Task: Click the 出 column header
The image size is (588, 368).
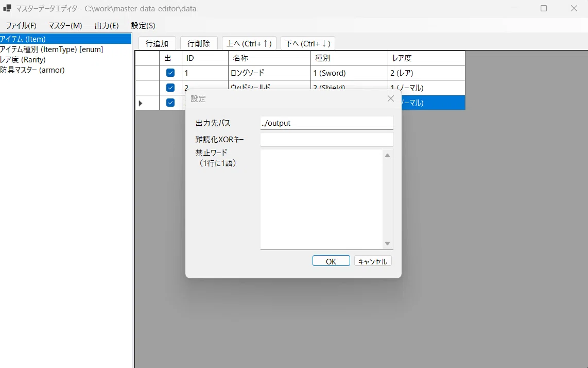Action: [170, 58]
